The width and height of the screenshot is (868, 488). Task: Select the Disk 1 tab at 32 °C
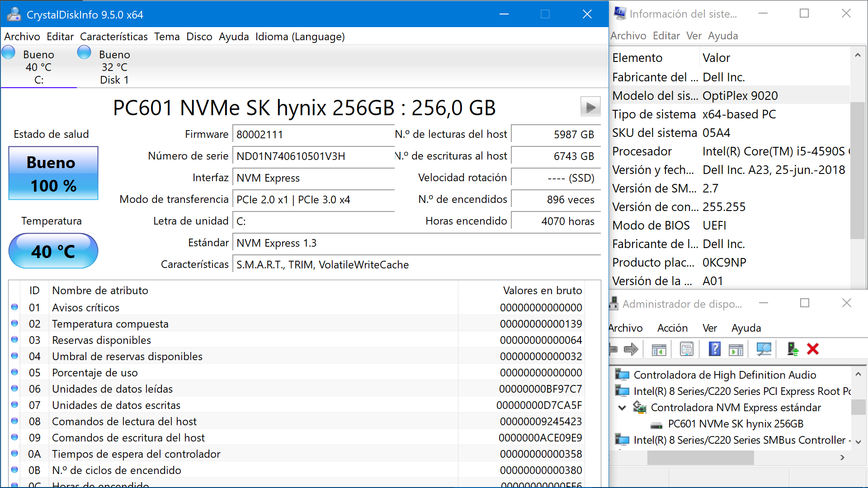click(114, 66)
